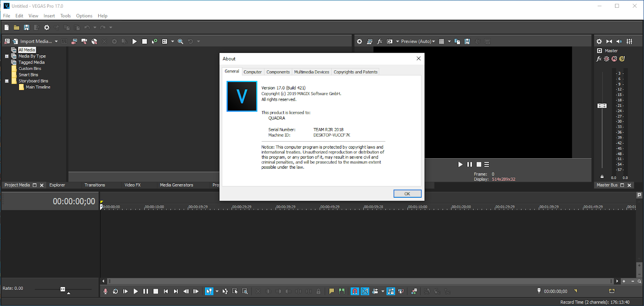Image resolution: width=644 pixels, height=306 pixels.
Task: Open the overlays dropdown arrow beside grid
Action: click(x=449, y=41)
